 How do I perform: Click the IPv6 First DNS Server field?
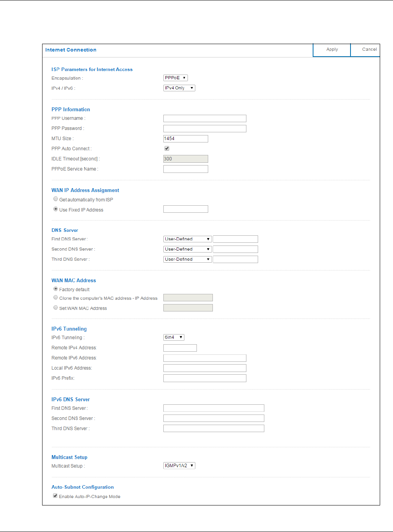pyautogui.click(x=214, y=408)
